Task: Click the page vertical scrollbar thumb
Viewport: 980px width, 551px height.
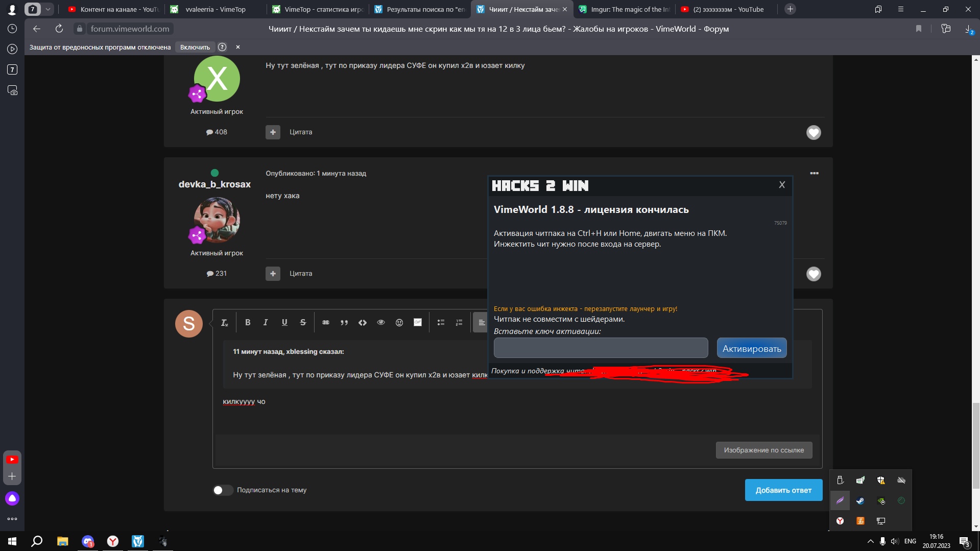Action: click(x=976, y=445)
